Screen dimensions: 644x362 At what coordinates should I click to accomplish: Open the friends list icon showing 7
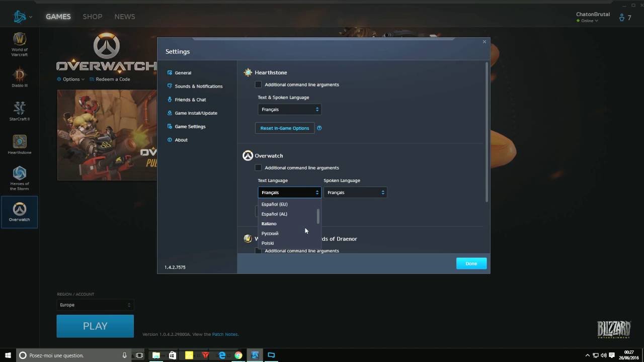pos(624,17)
